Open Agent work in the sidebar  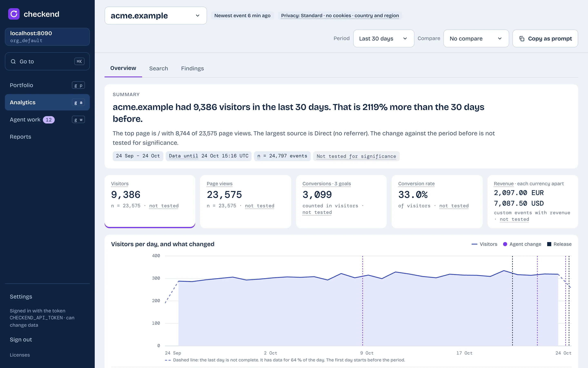pos(47,120)
